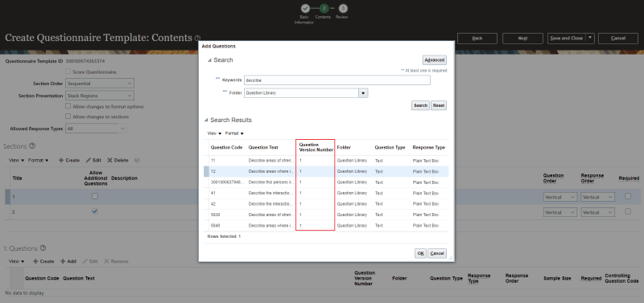Click Response Type column header in dialog
The width and height of the screenshot is (644, 303).
pyautogui.click(x=429, y=148)
